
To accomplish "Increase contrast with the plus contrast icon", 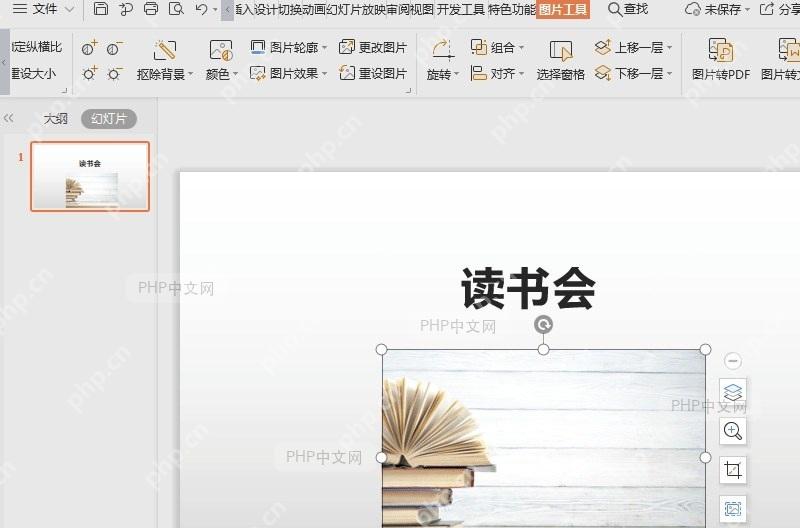I will tap(89, 48).
